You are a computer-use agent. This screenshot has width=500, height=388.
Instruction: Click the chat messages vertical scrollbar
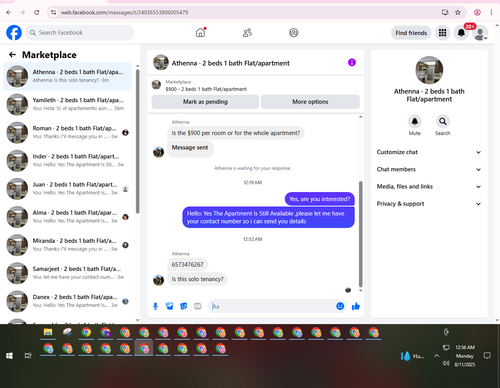[360, 234]
